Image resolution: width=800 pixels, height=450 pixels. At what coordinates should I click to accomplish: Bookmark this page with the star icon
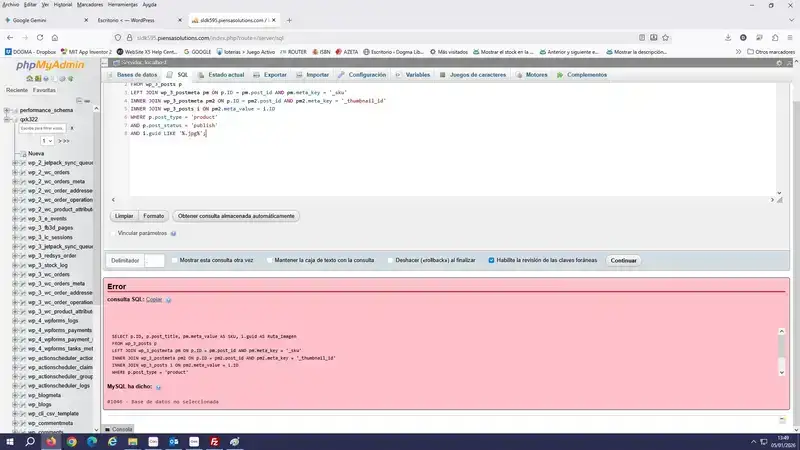coord(664,36)
